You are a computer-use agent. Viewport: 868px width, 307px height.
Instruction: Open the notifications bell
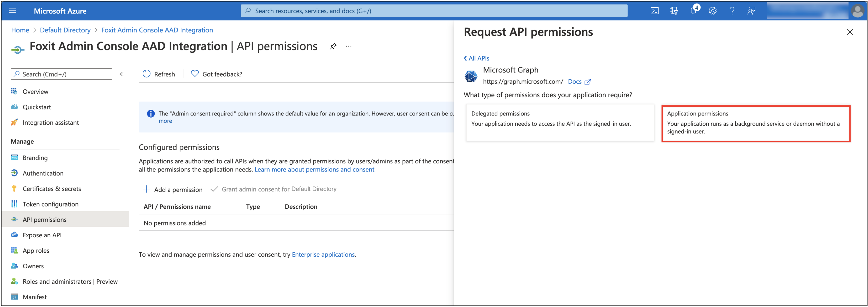[693, 10]
